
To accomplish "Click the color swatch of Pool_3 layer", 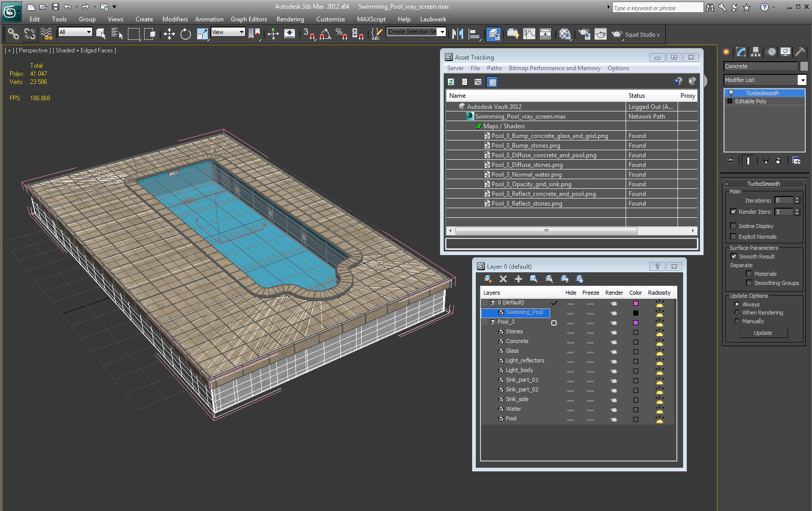I will (636, 323).
